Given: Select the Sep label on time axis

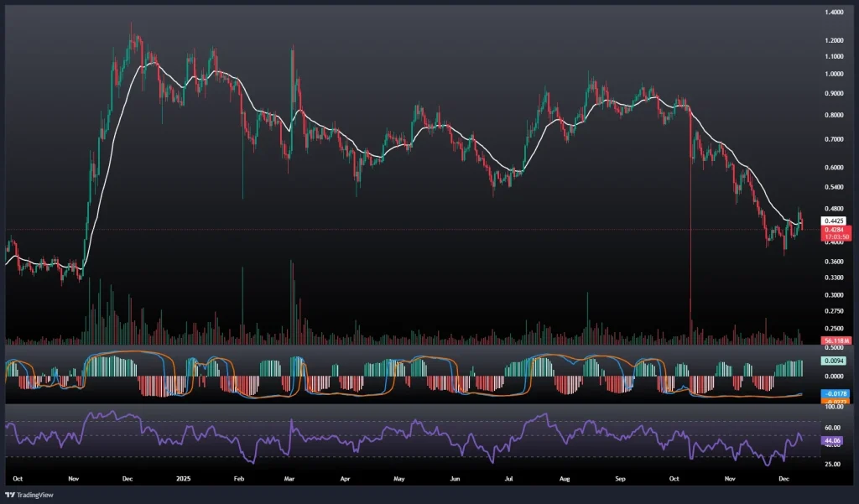Looking at the screenshot, I should coord(620,478).
